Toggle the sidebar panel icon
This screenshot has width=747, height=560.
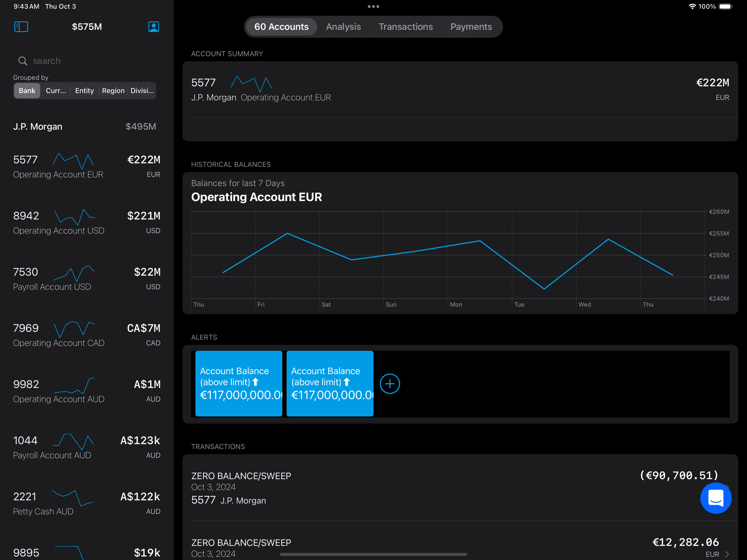pyautogui.click(x=21, y=27)
